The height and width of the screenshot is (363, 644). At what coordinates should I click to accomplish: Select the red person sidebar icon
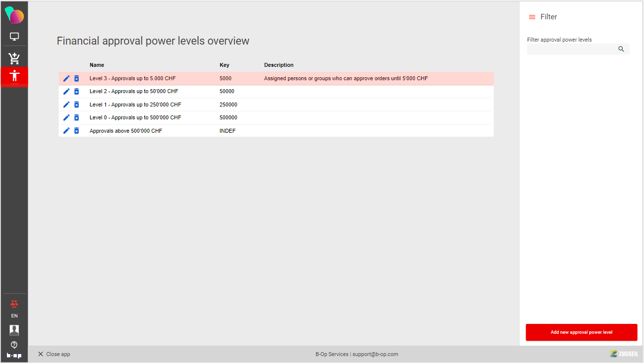click(x=14, y=76)
